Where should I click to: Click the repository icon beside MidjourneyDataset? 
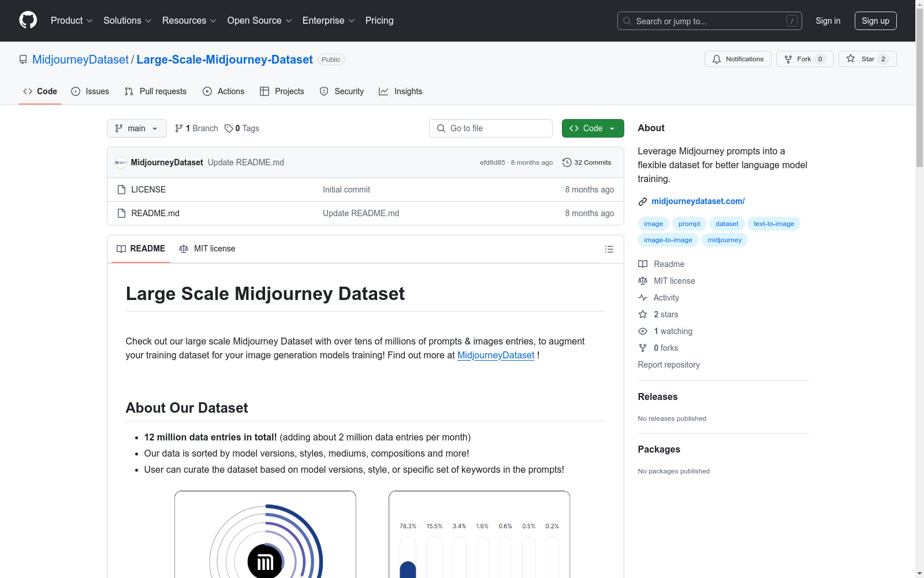pos(23,60)
